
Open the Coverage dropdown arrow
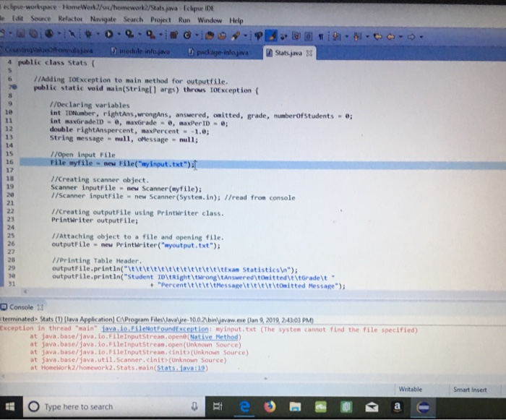[140, 34]
